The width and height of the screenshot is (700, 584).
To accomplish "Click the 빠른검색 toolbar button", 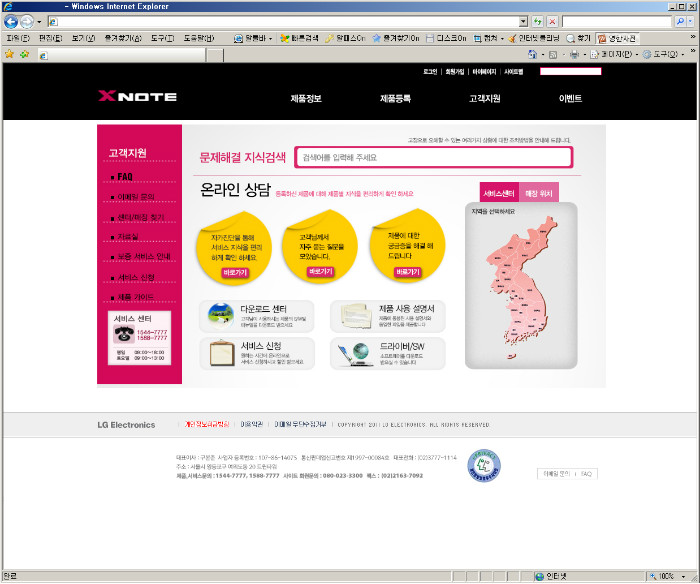I will (299, 38).
